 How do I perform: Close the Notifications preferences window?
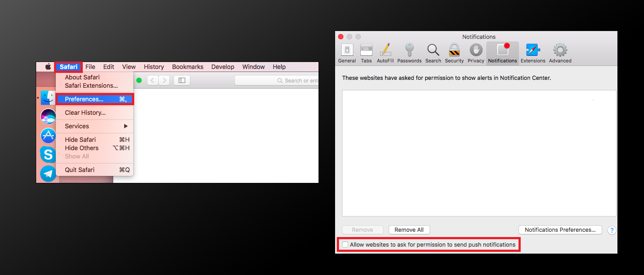click(341, 37)
